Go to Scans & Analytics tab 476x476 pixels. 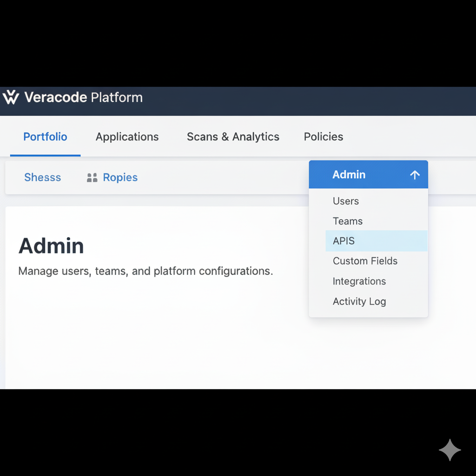coord(233,137)
